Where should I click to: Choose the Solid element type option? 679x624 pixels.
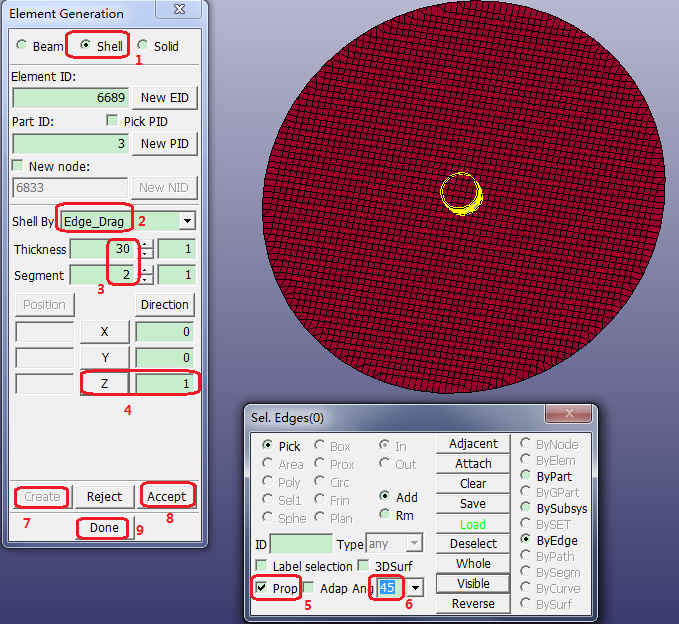[x=143, y=46]
